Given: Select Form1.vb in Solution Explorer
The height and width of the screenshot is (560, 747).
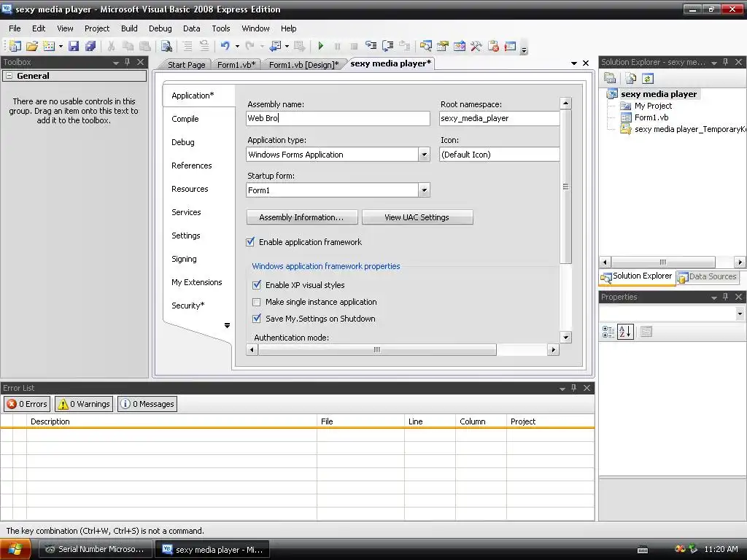Looking at the screenshot, I should (x=651, y=117).
